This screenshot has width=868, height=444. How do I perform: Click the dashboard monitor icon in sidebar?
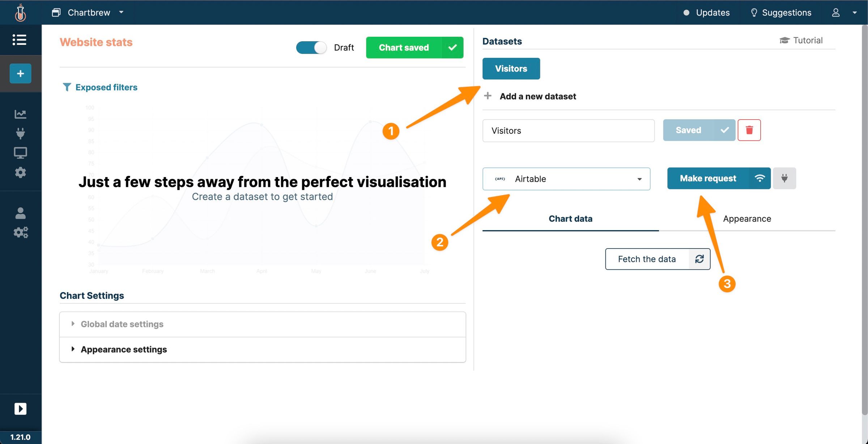[20, 152]
